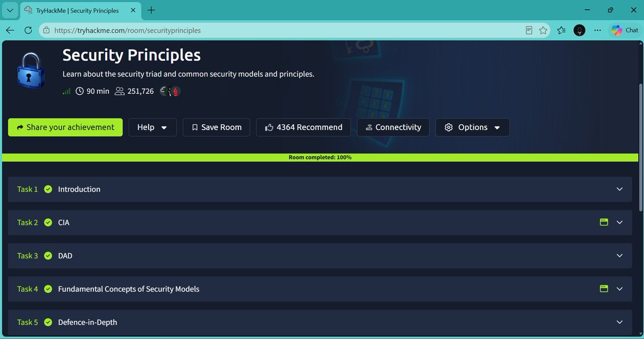The image size is (644, 339).
Task: Click the Task 1 label
Action: click(x=27, y=189)
